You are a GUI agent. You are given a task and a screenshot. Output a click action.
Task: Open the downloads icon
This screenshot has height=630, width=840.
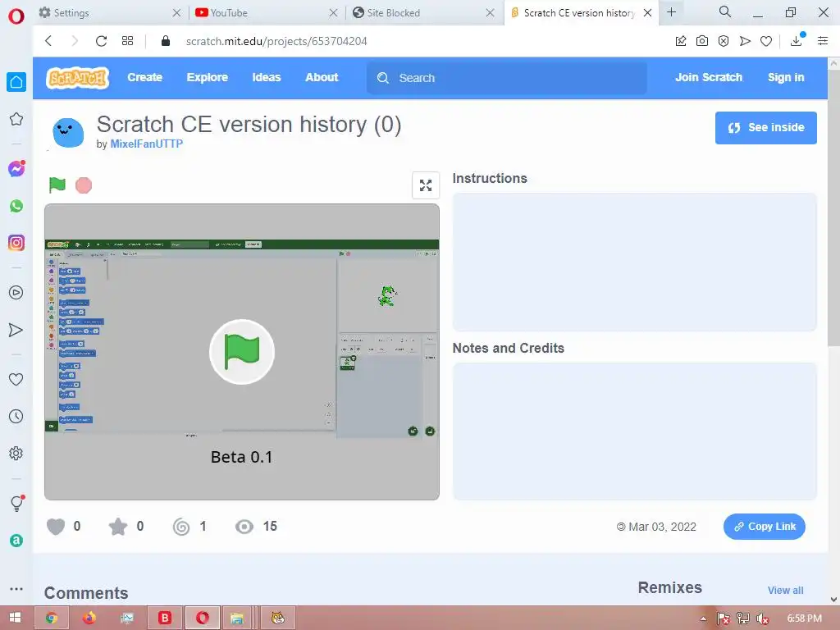[x=797, y=41]
